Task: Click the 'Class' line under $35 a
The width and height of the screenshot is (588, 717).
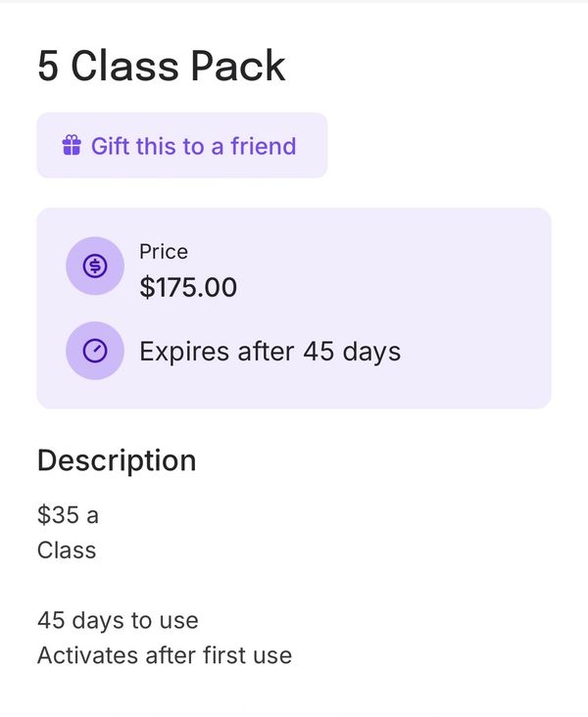Action: (67, 550)
